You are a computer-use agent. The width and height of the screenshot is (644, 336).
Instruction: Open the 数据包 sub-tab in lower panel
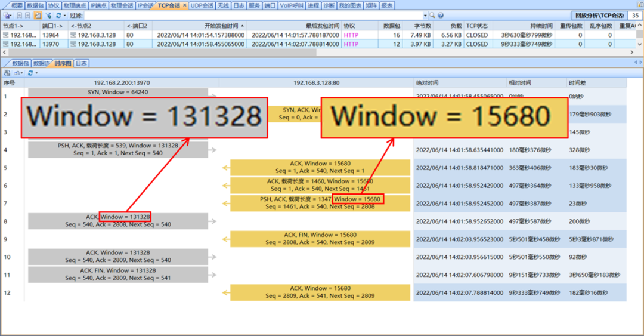point(20,63)
